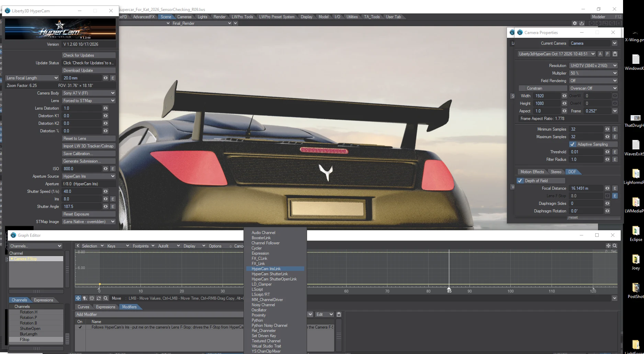Toggle the ISO envelope E button in HyperCam
The height and width of the screenshot is (354, 644).
point(113,169)
